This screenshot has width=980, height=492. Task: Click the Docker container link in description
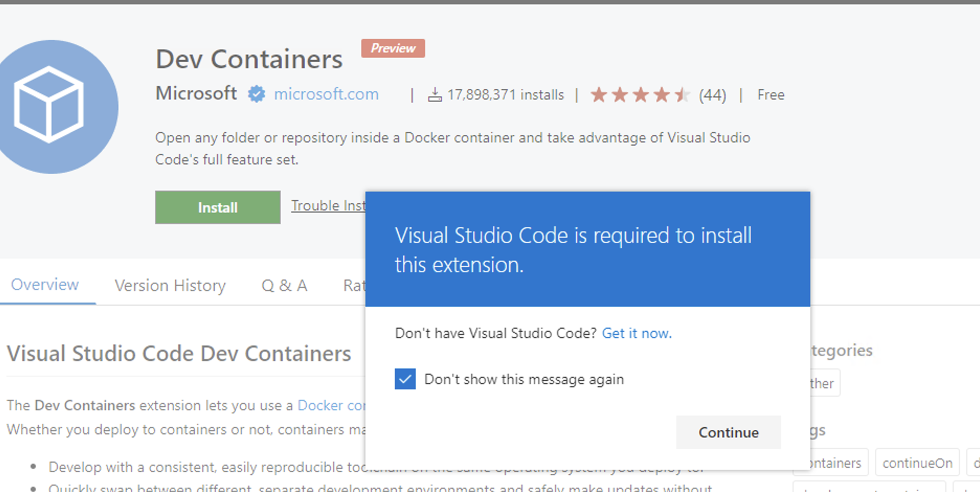click(x=331, y=405)
